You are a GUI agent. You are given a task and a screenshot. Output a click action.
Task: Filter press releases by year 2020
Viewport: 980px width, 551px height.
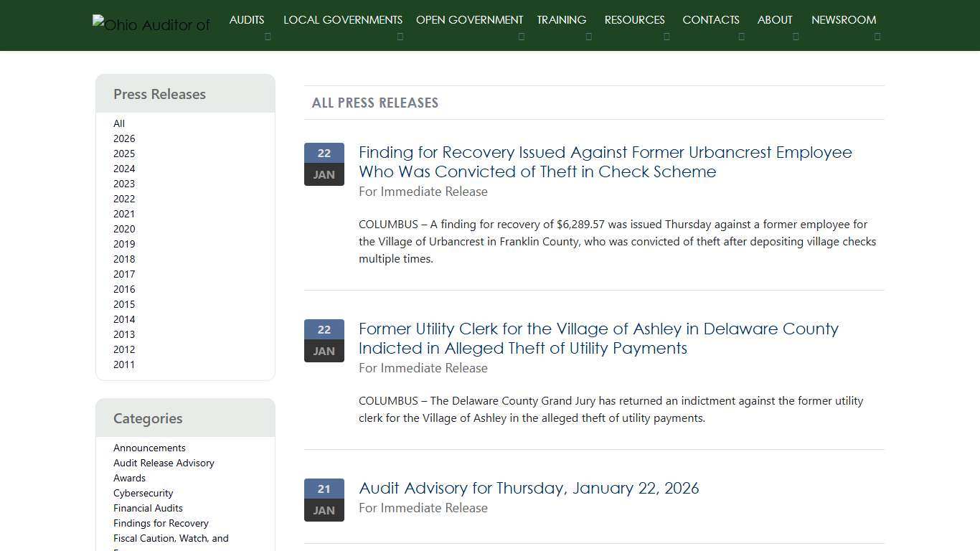point(123,229)
